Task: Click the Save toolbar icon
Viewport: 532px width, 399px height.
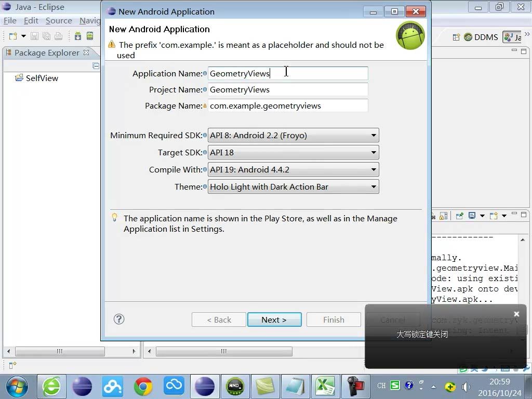Action: (34, 36)
